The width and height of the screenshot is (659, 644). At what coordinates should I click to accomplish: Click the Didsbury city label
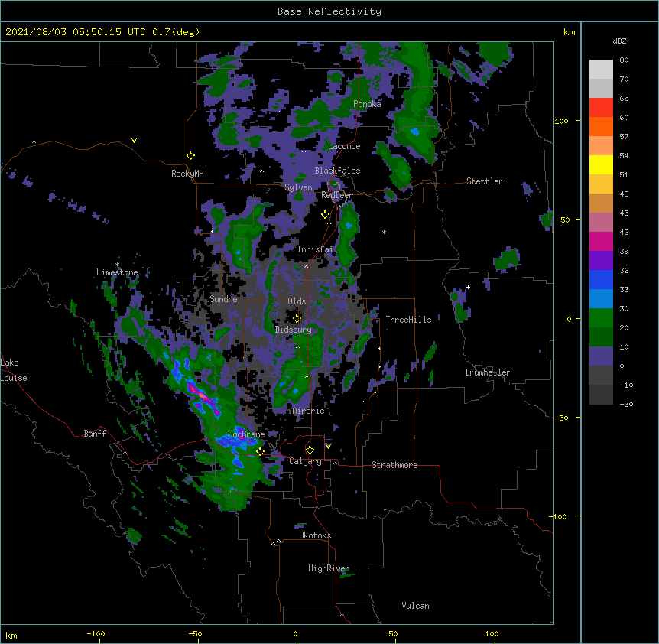294,330
